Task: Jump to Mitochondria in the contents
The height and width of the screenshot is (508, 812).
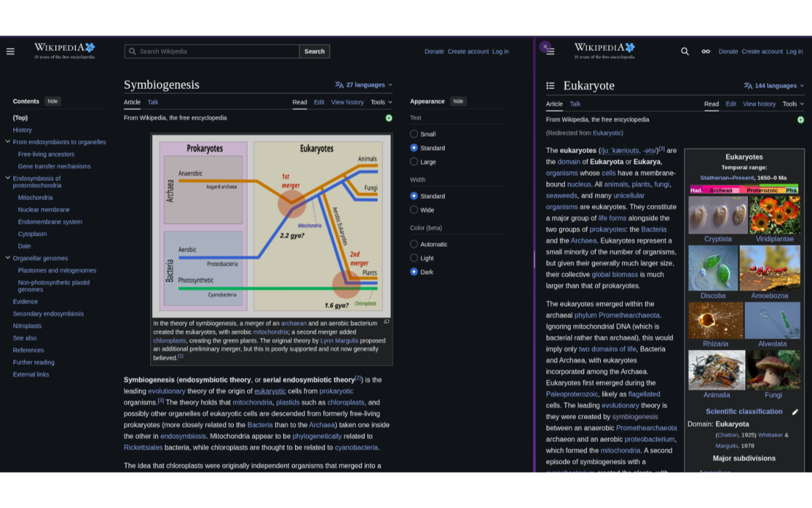Action: click(x=36, y=197)
